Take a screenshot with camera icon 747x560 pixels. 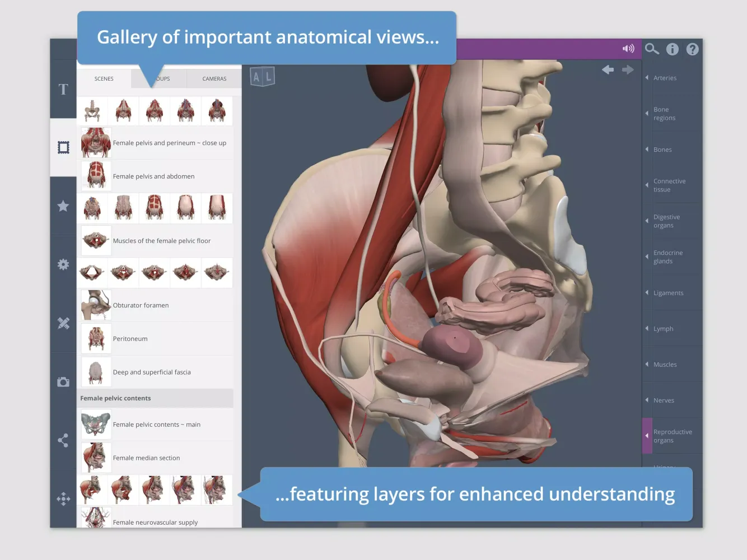coord(63,382)
